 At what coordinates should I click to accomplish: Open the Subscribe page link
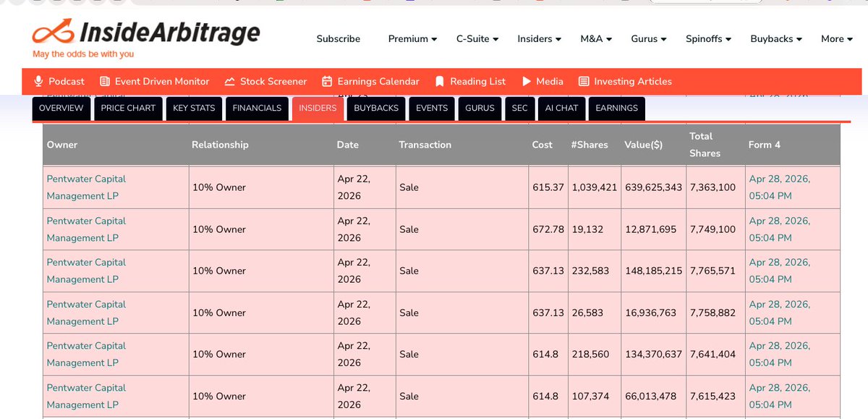[338, 39]
